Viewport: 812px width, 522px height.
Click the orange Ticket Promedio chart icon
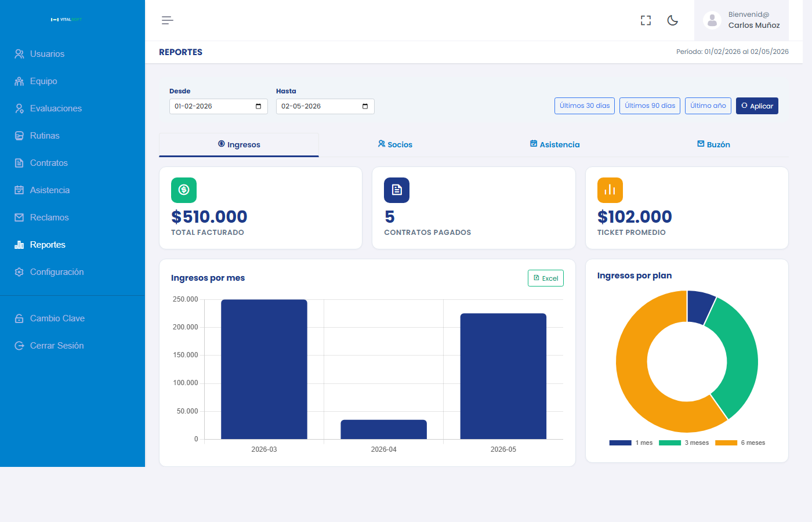[610, 190]
